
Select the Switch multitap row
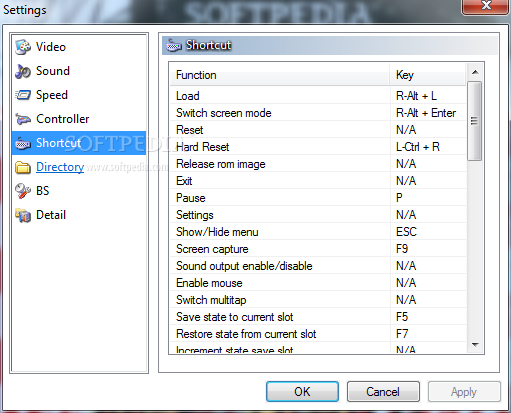318,300
